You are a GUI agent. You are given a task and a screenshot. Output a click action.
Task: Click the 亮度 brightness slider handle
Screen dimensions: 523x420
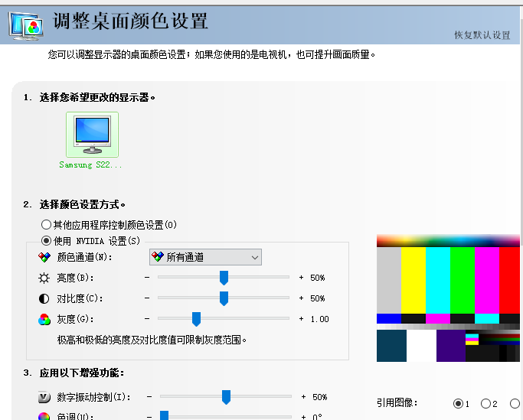224,278
